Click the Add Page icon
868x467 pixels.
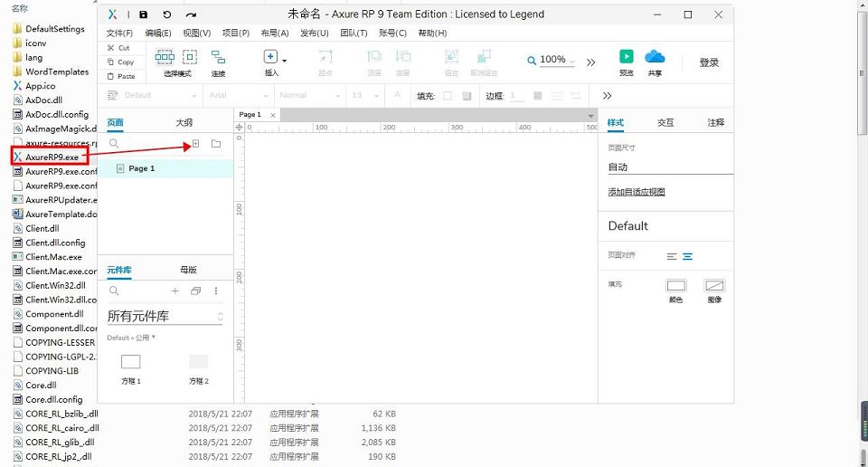[195, 144]
